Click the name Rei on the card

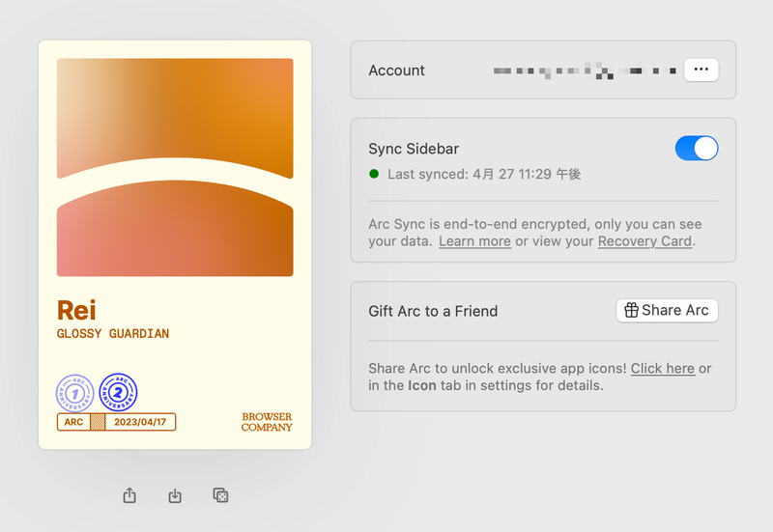(x=76, y=310)
